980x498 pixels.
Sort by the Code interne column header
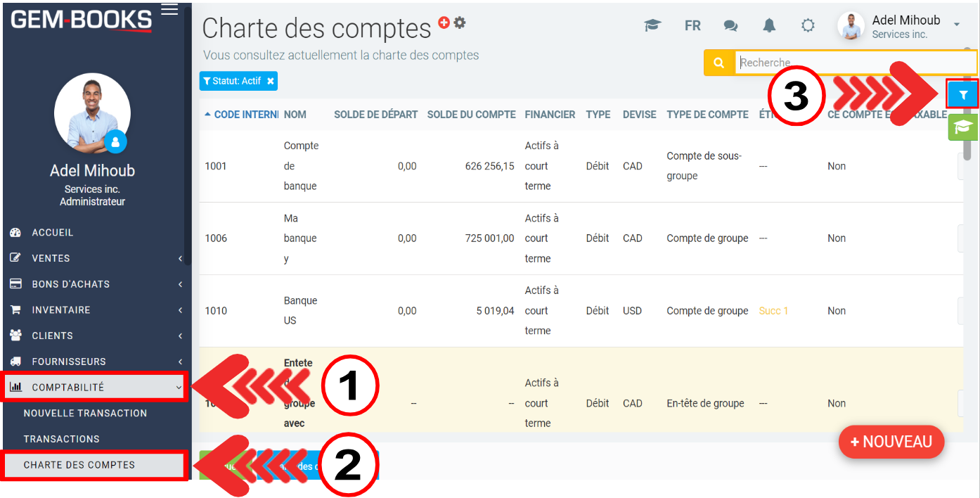(x=242, y=114)
